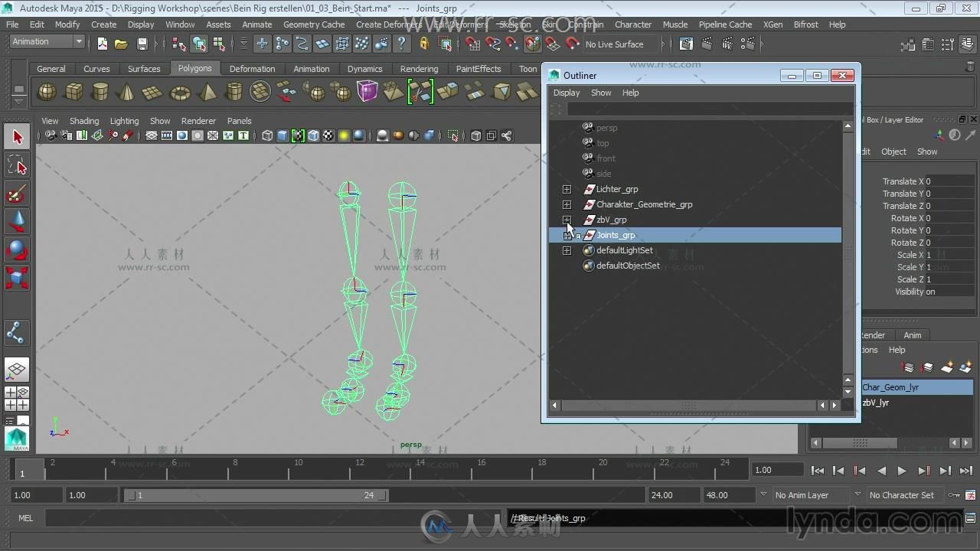Activate the Select tool in toolbox
The height and width of the screenshot is (551, 980).
coord(17,137)
